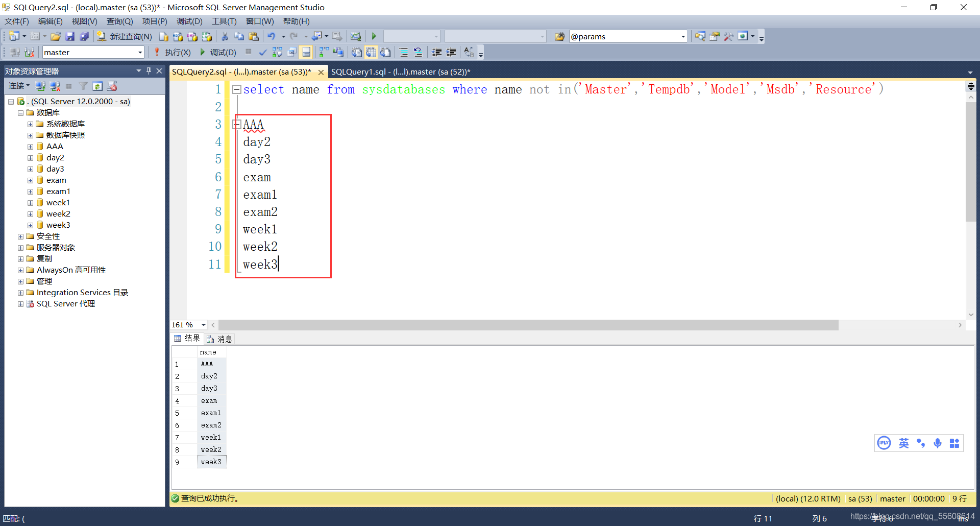Viewport: 980px width, 526px height.
Task: Collapse the select statement outline in line 1
Action: point(236,89)
